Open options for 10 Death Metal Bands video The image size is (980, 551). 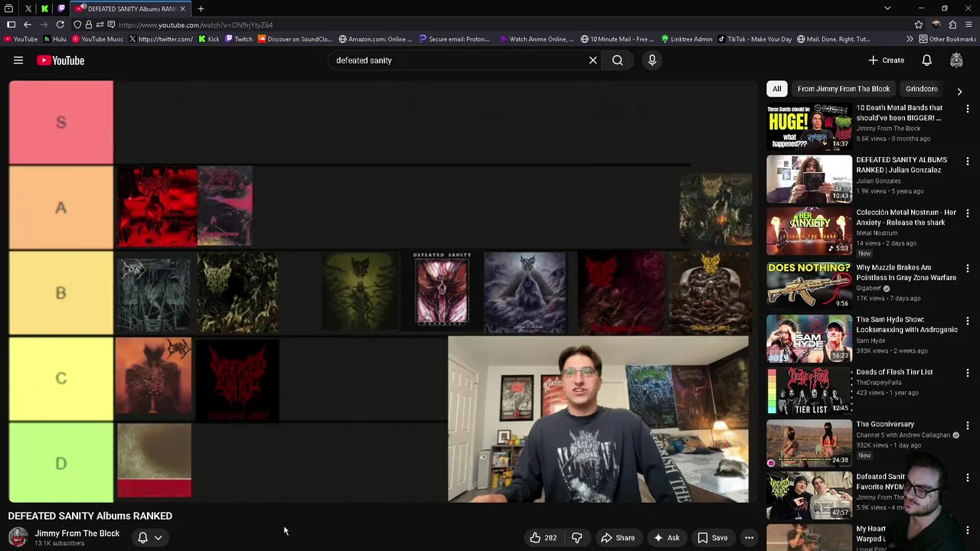click(x=967, y=109)
